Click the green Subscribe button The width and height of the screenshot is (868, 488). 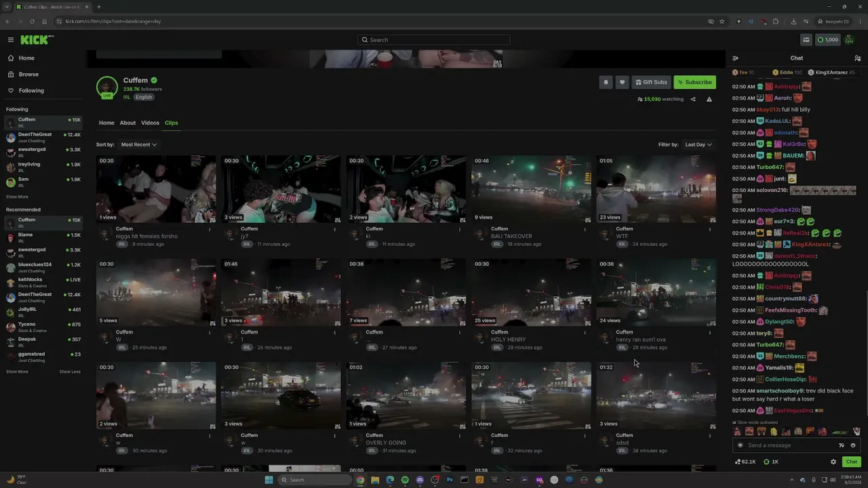coord(694,82)
